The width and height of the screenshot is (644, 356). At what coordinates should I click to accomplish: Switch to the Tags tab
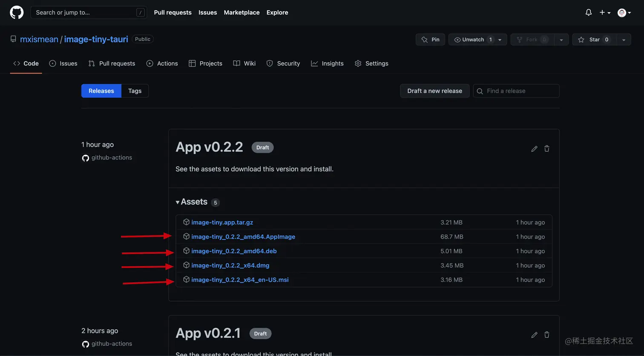(135, 91)
